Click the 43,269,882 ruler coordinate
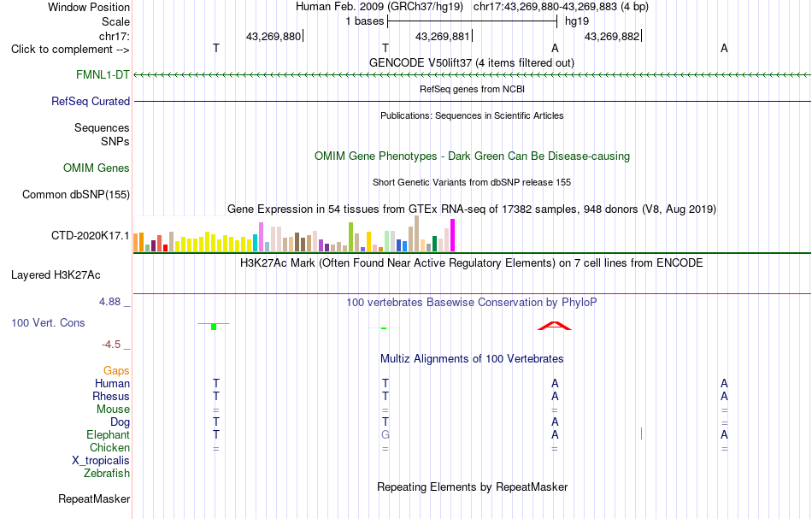The width and height of the screenshot is (812, 519). click(612, 36)
